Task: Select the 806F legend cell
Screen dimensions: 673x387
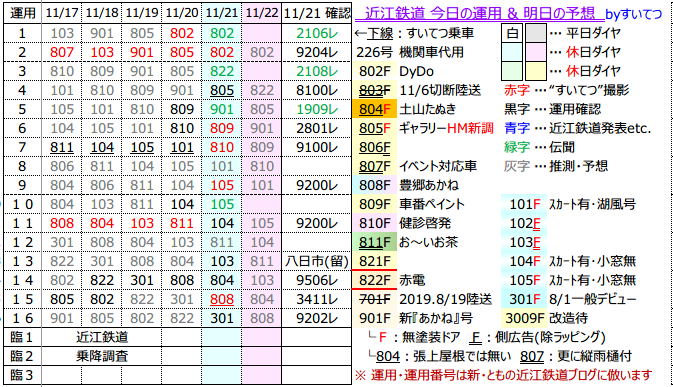Action: coord(374,147)
